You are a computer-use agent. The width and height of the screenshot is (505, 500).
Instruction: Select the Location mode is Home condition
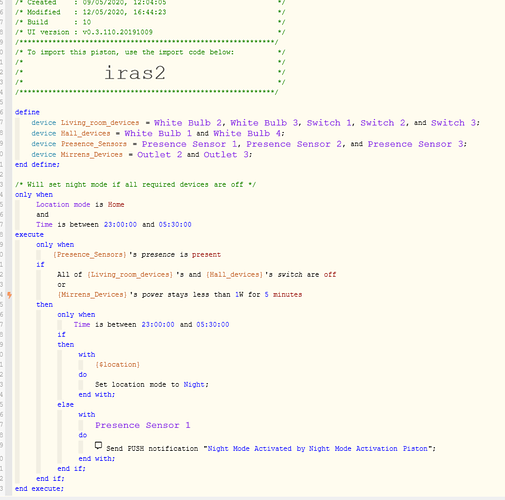coord(80,204)
